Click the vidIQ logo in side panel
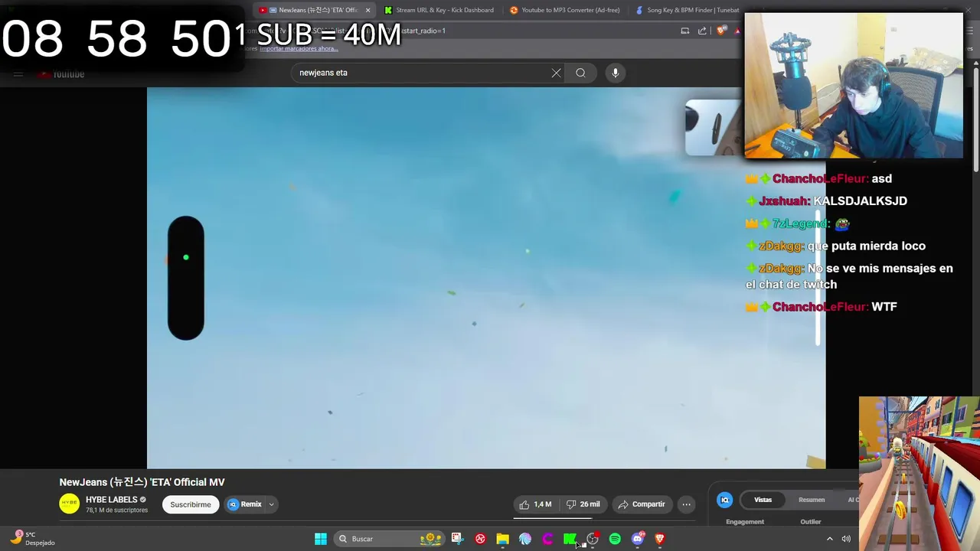980x551 pixels. point(724,500)
